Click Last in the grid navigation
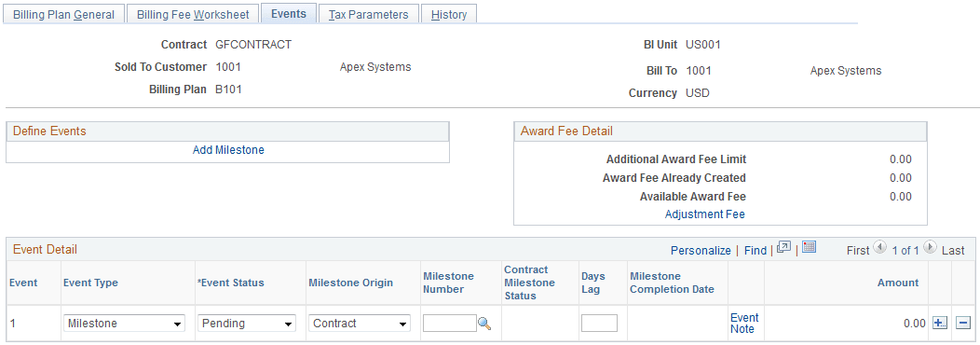The width and height of the screenshot is (980, 345). (x=953, y=251)
